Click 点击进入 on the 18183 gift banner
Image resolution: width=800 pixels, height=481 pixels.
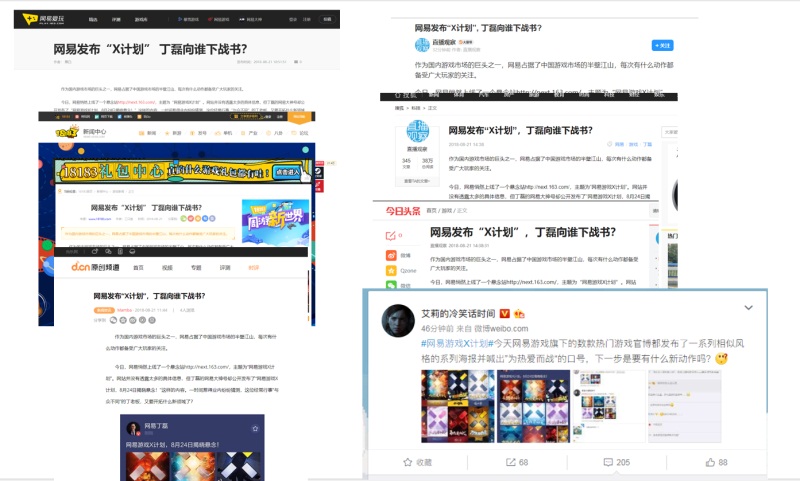288,174
